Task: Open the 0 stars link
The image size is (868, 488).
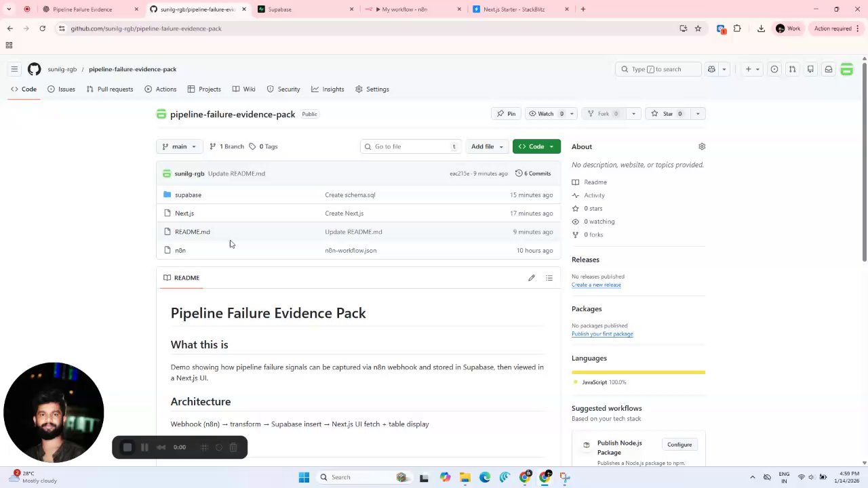Action: (x=587, y=209)
